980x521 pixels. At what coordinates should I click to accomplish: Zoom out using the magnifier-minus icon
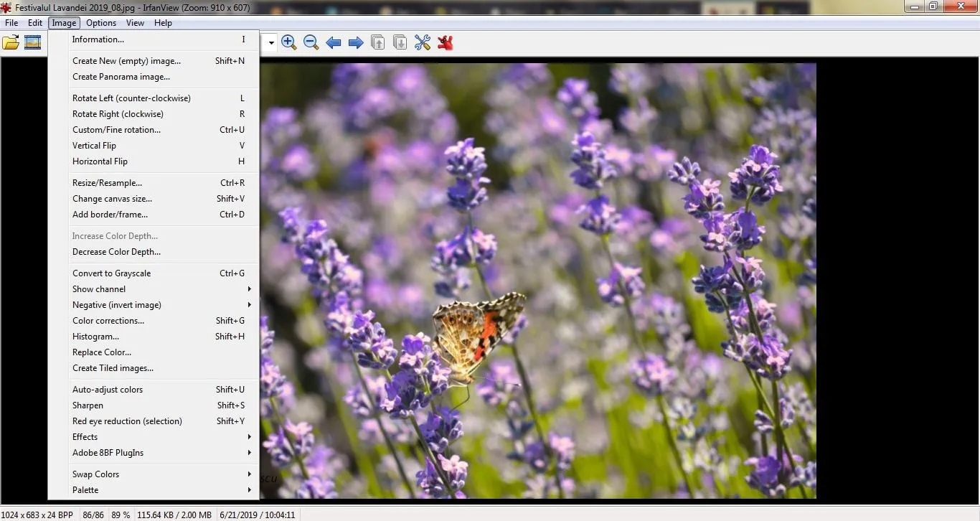coord(311,42)
